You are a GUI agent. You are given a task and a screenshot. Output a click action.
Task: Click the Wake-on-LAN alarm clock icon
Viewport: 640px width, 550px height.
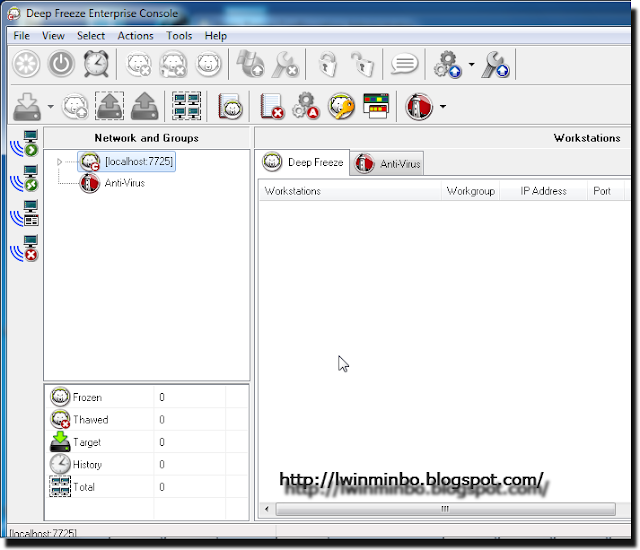click(x=96, y=64)
